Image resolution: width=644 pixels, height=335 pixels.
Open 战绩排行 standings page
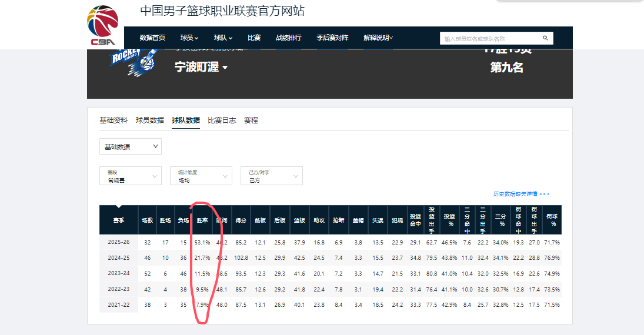click(x=288, y=38)
